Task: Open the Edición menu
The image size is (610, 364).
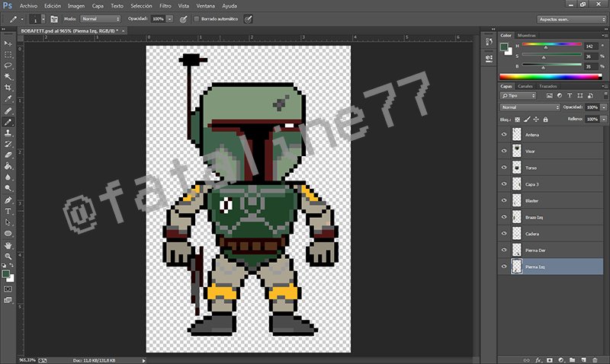Action: click(x=53, y=6)
